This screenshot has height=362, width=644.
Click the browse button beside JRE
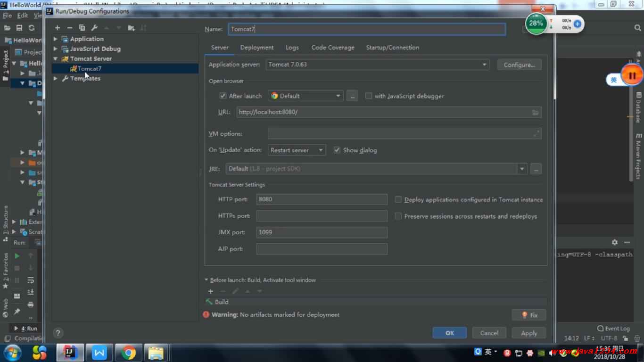coord(536,169)
